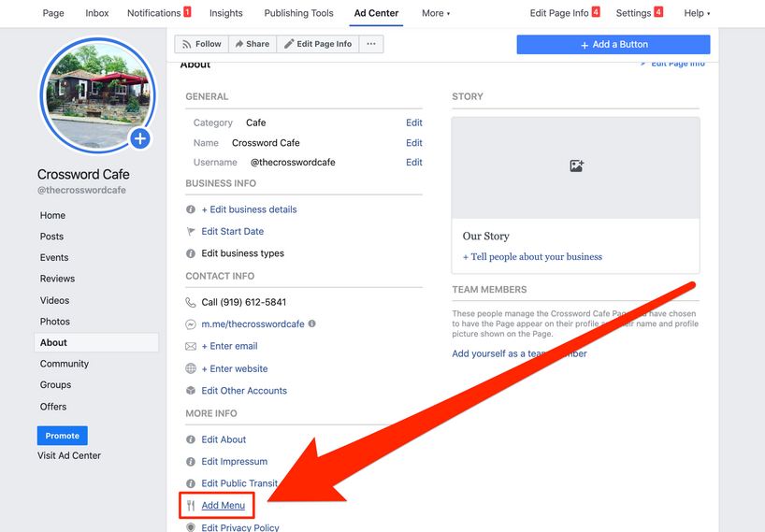Screen dimensions: 765x532
Task: Click the cube icon beside Edit Other Accounts
Action: pos(190,391)
